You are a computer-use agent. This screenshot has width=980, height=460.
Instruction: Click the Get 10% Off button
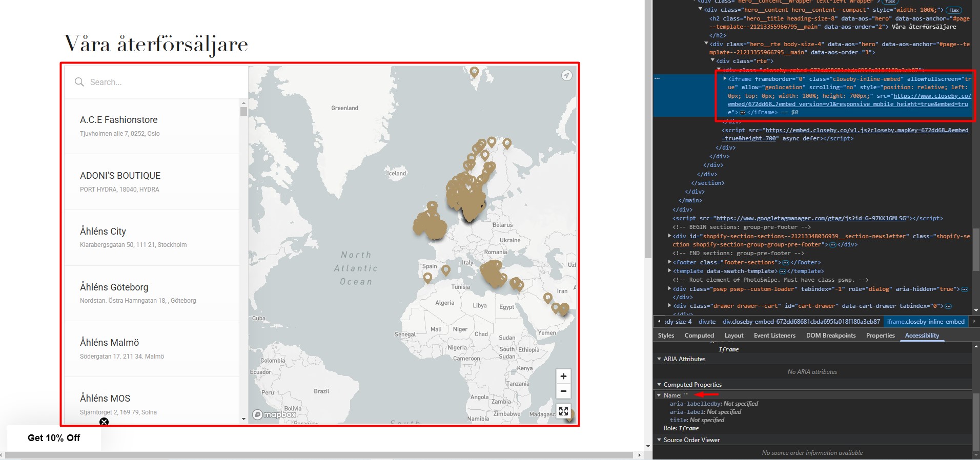pos(54,438)
